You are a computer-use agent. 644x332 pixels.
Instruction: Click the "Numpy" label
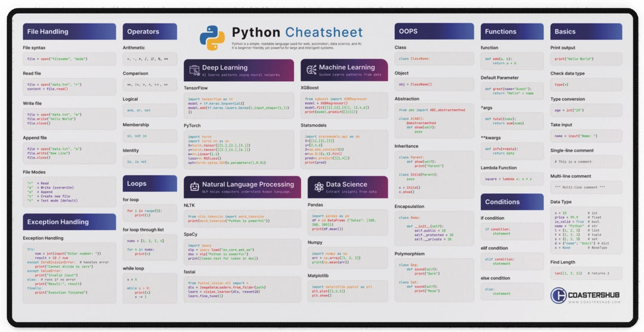[x=315, y=243]
